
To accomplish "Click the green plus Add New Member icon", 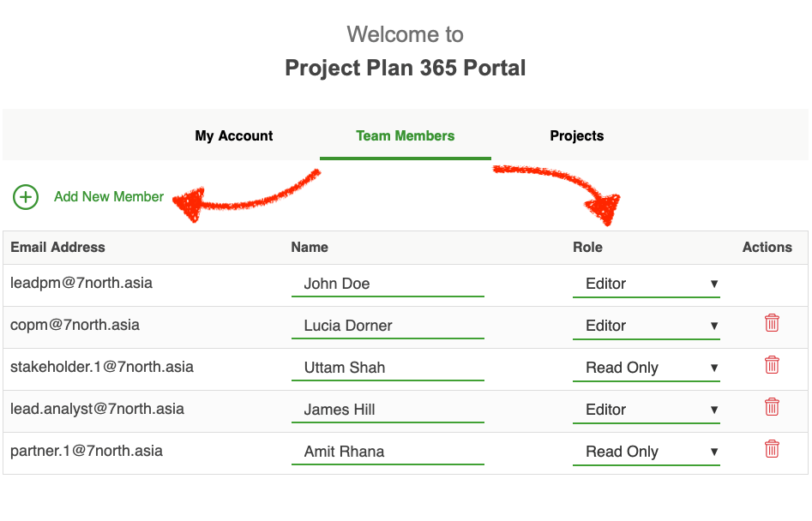I will coord(26,197).
